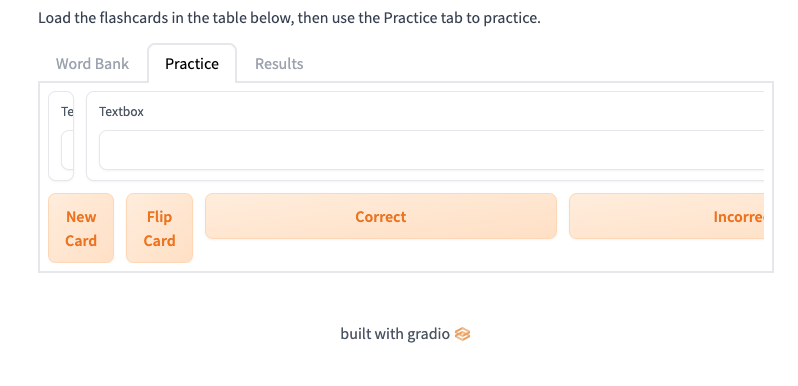Click the Textbox label above the wide field
Image resolution: width=798 pixels, height=386 pixels.
pos(121,112)
